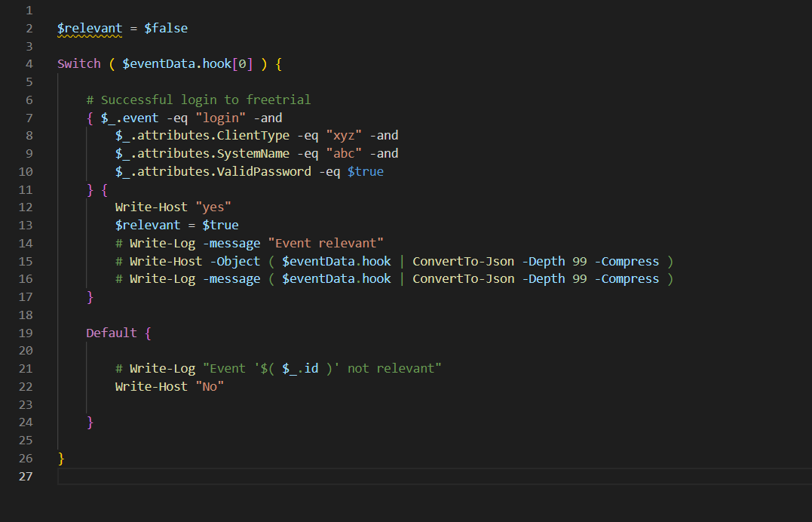Click the -Compress parameter on line 16
812x522 pixels.
tap(627, 278)
